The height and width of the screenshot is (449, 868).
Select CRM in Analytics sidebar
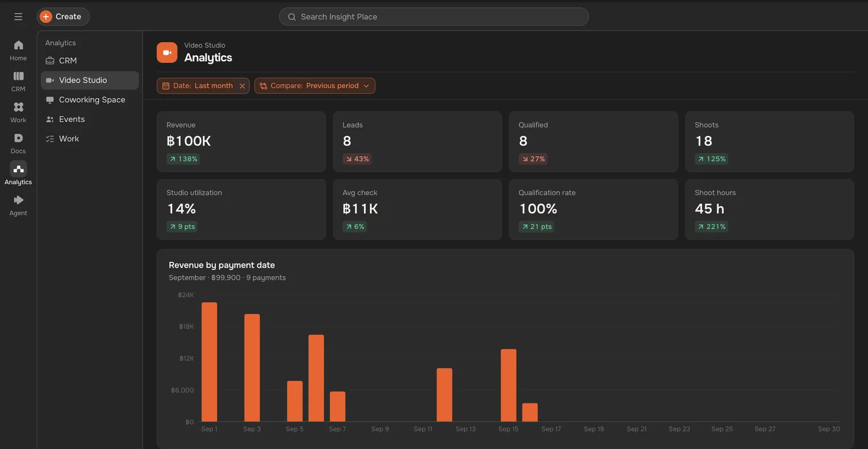[x=90, y=61]
